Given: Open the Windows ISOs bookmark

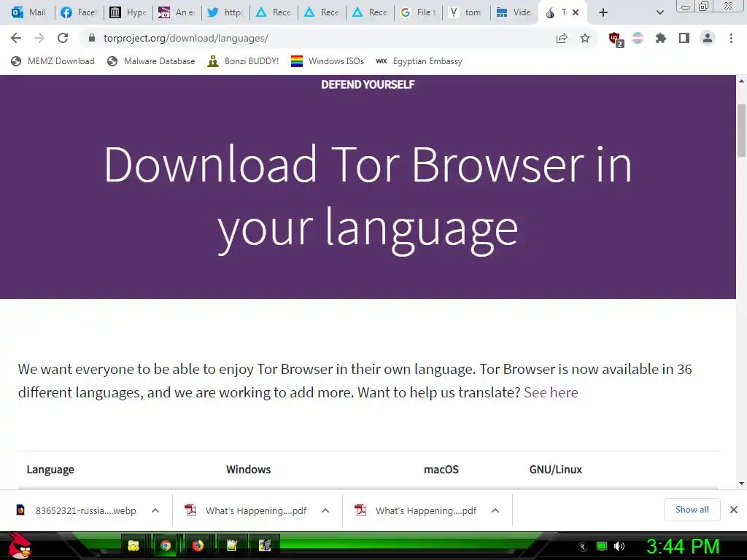Looking at the screenshot, I should pos(328,61).
